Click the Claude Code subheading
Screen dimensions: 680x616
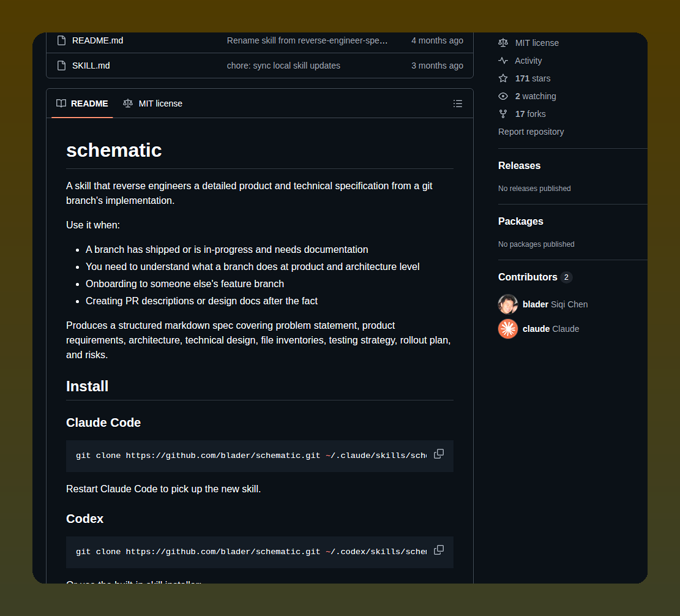(x=103, y=423)
